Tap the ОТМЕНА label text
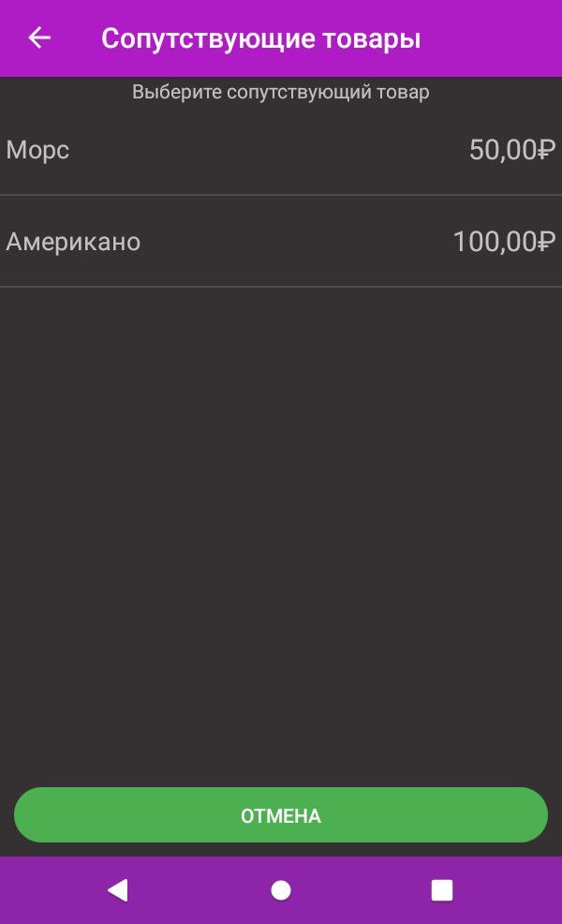562x924 pixels. coord(281,816)
